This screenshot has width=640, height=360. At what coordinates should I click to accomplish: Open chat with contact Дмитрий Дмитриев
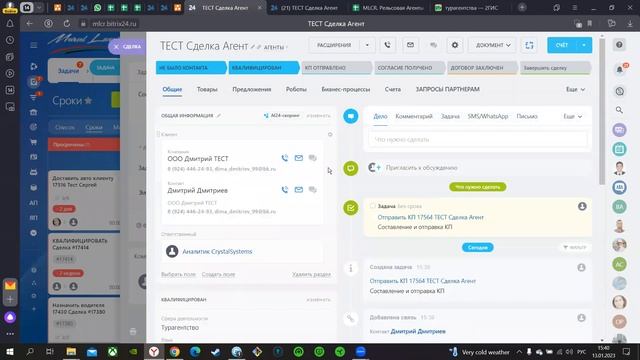tap(313, 190)
